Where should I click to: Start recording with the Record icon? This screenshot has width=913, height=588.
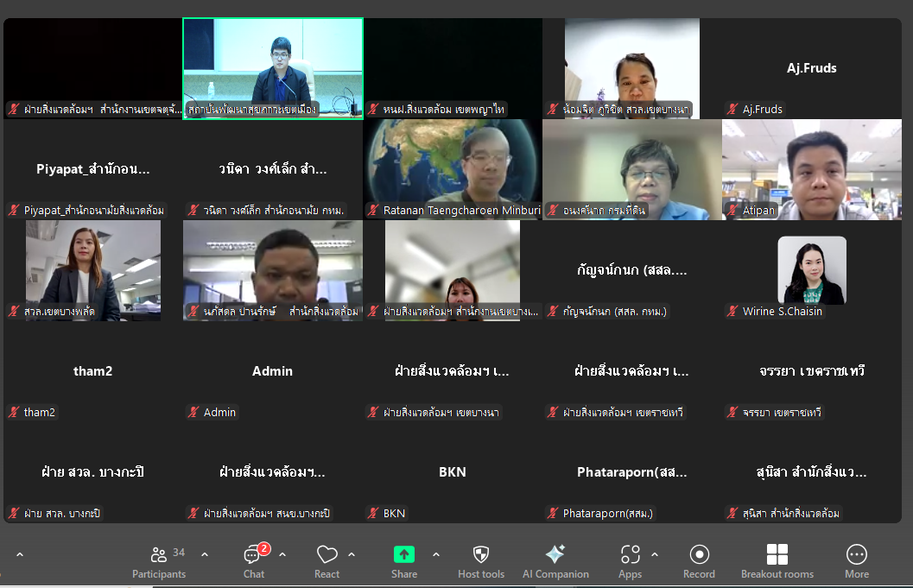(x=699, y=554)
